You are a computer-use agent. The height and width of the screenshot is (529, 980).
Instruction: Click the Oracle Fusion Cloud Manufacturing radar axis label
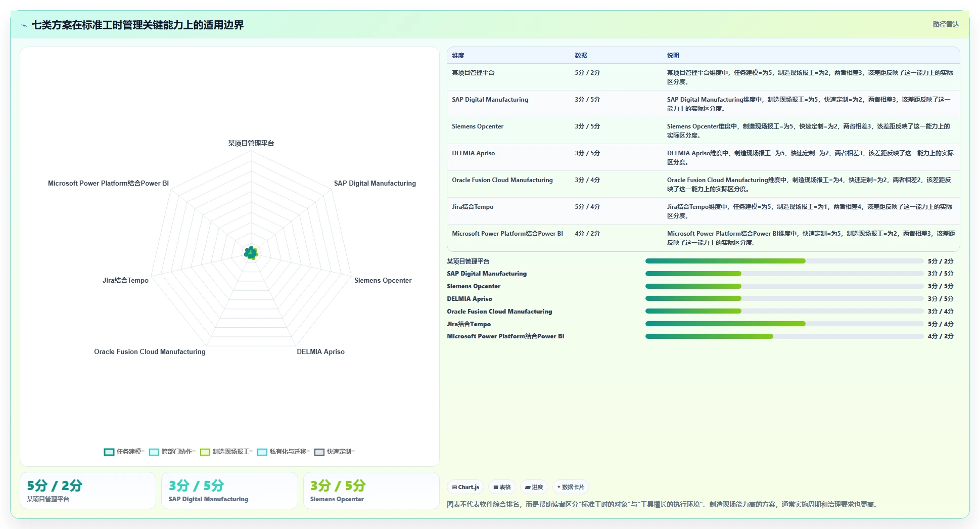150,351
